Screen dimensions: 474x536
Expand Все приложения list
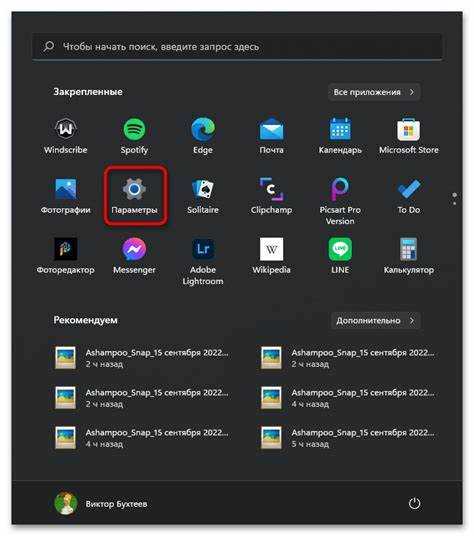pos(374,92)
